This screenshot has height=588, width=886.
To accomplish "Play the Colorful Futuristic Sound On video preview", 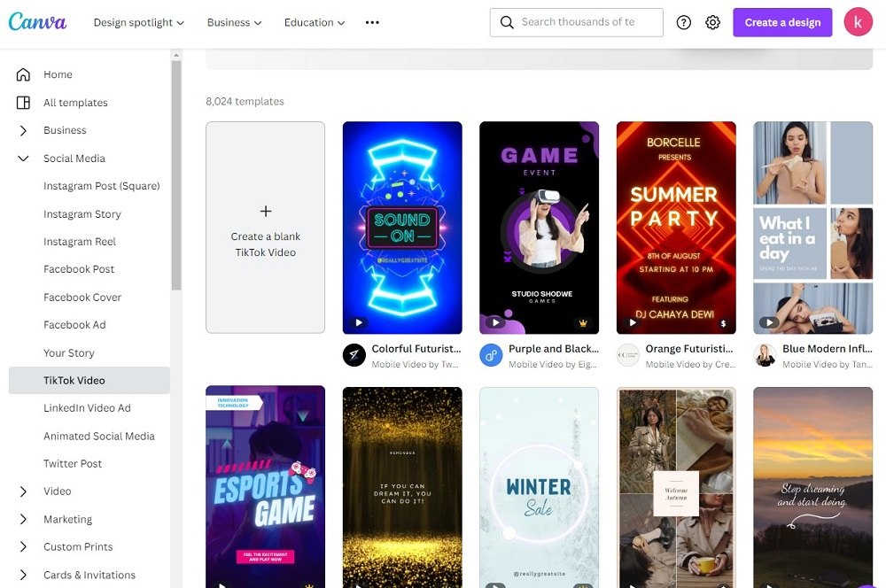I will coord(358,321).
